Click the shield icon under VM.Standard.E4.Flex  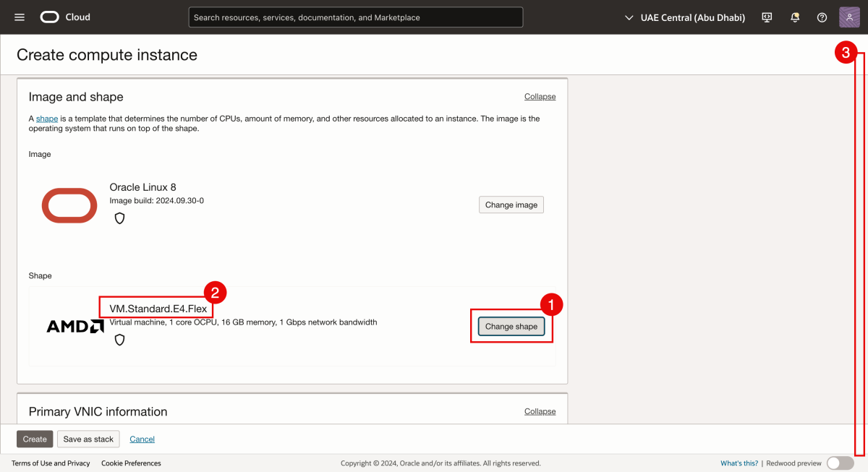(119, 339)
